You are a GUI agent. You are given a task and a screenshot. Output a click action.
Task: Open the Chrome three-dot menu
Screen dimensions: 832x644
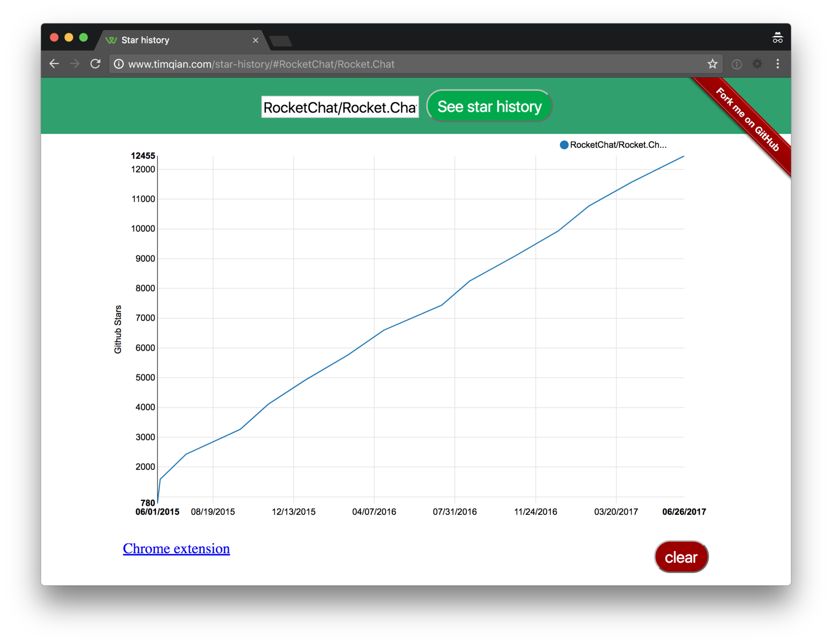click(x=778, y=64)
